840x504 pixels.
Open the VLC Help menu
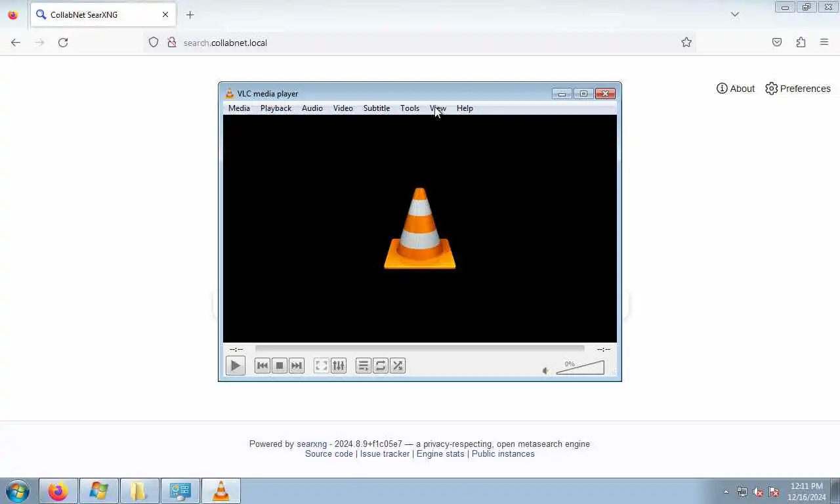click(x=465, y=108)
